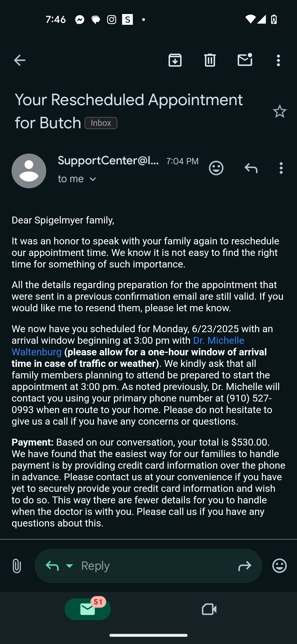
Task: Open message options three-dot menu
Action: pos(281,168)
